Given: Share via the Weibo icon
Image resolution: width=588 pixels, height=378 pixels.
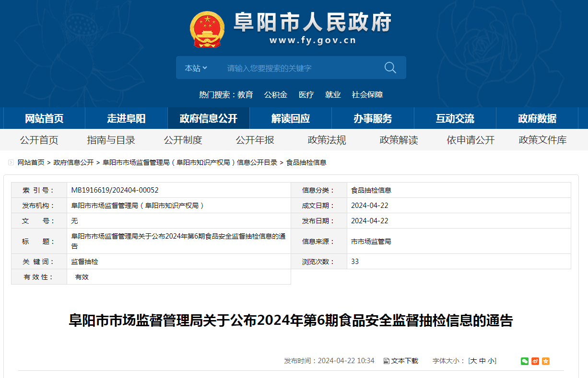Looking at the screenshot, I should (535, 361).
